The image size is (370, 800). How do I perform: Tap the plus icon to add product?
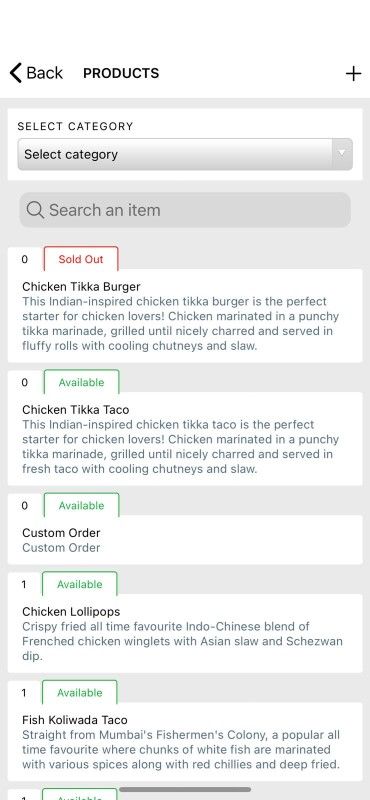click(x=353, y=73)
